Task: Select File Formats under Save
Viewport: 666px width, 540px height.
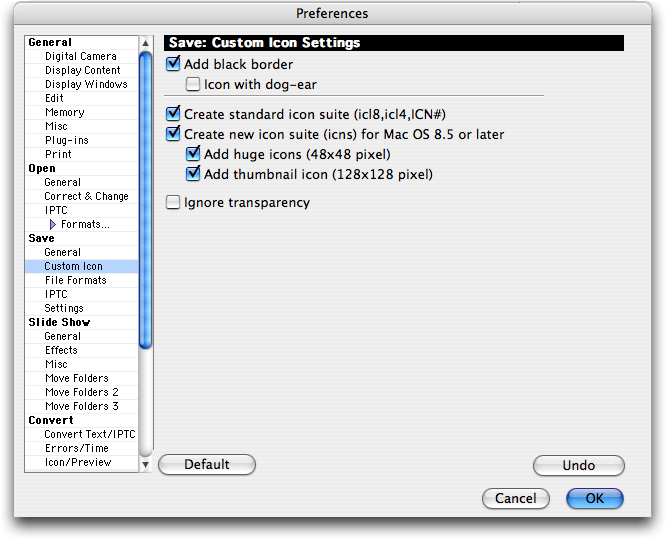Action: tap(75, 281)
